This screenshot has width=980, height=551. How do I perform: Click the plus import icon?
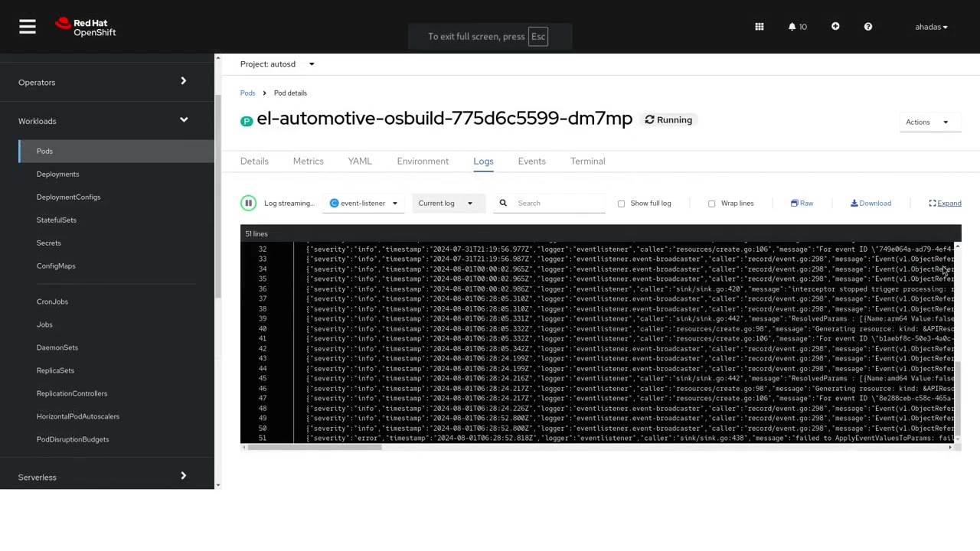tap(835, 27)
